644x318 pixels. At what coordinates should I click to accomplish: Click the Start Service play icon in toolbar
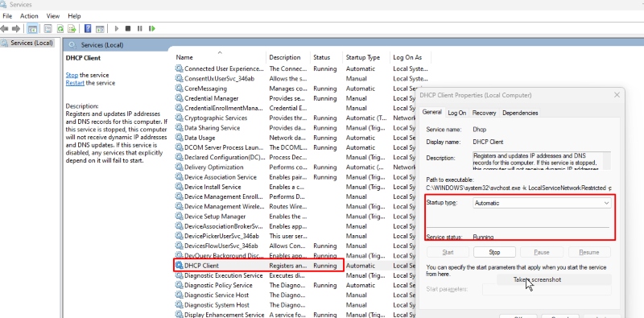[117, 29]
